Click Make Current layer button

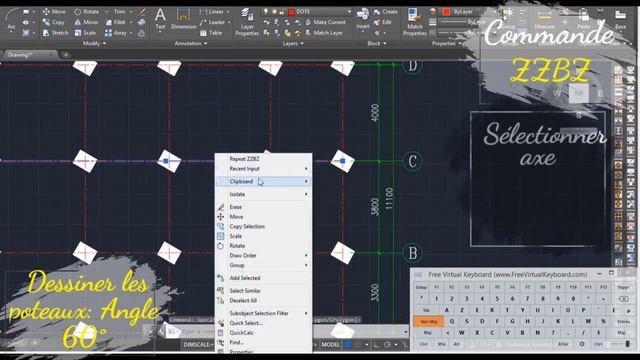coord(326,22)
